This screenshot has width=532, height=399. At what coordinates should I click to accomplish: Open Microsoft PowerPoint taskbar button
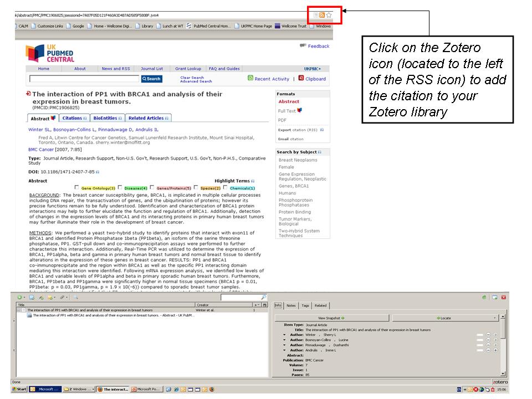pos(146,390)
